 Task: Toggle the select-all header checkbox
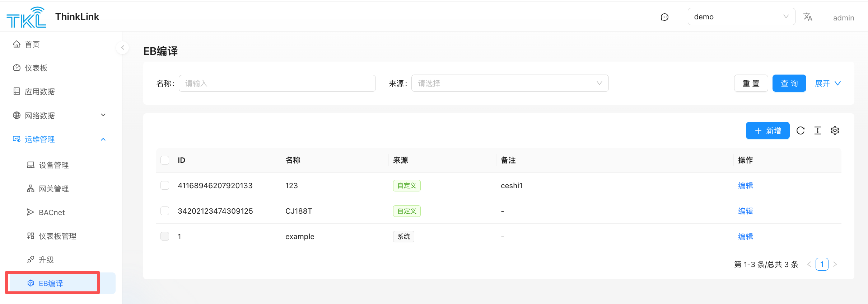click(x=165, y=160)
